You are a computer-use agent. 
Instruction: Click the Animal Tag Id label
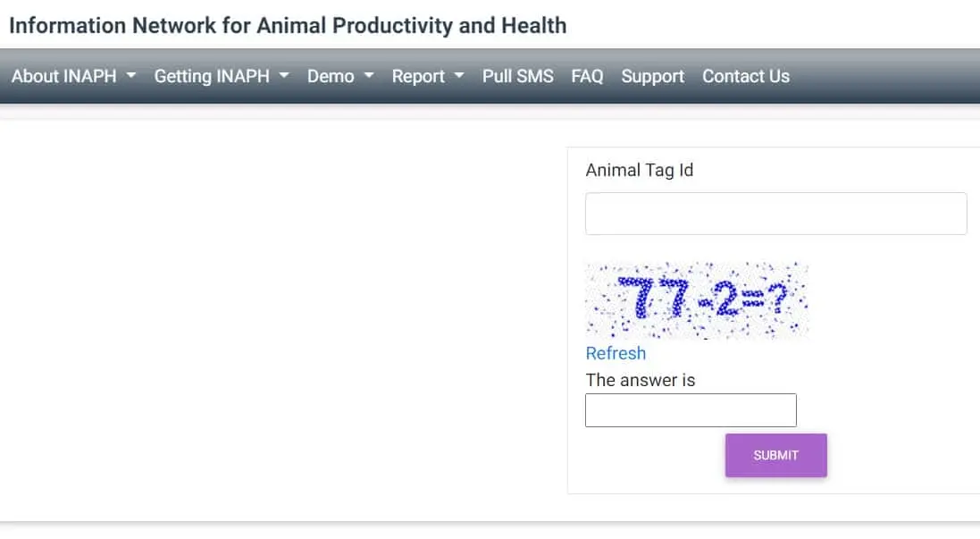pyautogui.click(x=640, y=170)
